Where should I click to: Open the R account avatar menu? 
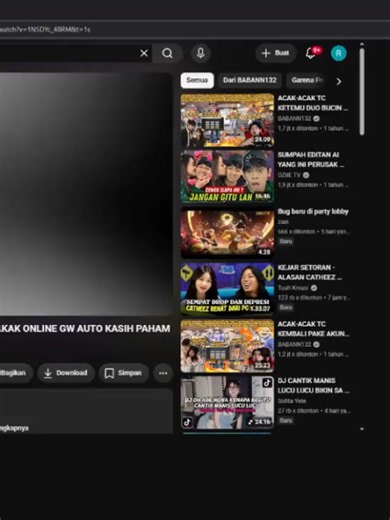pyautogui.click(x=339, y=53)
